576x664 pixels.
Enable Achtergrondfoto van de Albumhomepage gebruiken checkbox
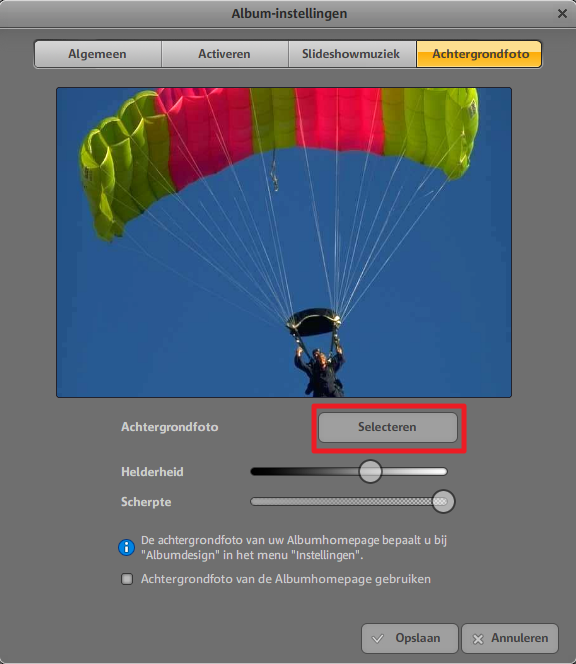point(127,579)
